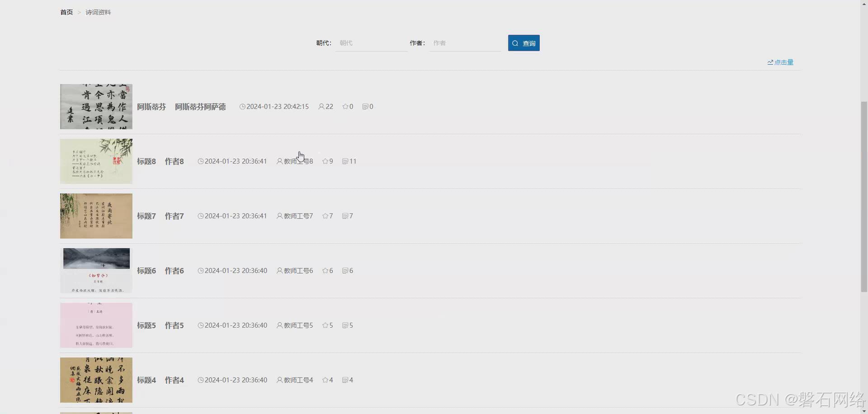
Task: Click the clock icon beside 阿斯蒂芬's timestamp
Action: [243, 106]
